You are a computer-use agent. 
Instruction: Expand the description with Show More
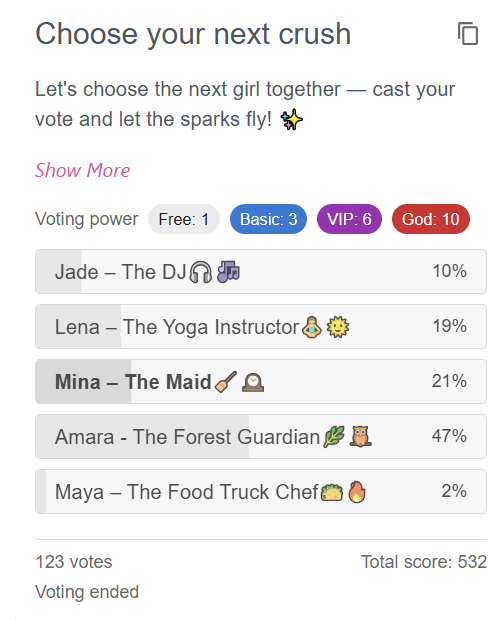(x=82, y=170)
